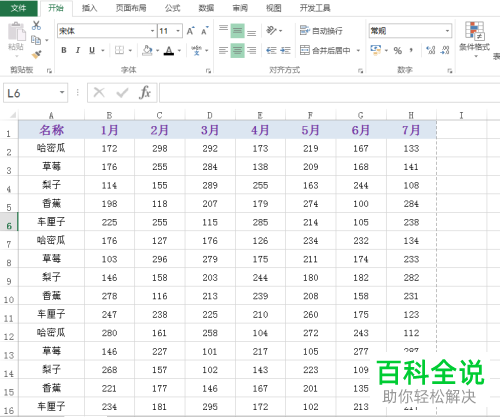Screen dimensions: 500x417
Task: Click the formula bar cancel X
Action: pos(99,92)
